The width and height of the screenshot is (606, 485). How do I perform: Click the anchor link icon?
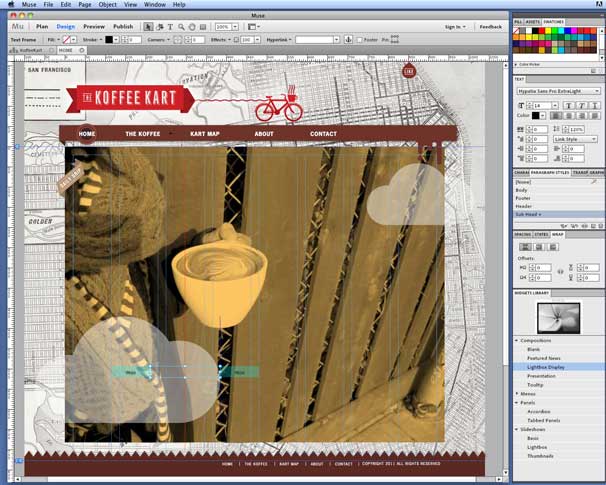point(348,39)
